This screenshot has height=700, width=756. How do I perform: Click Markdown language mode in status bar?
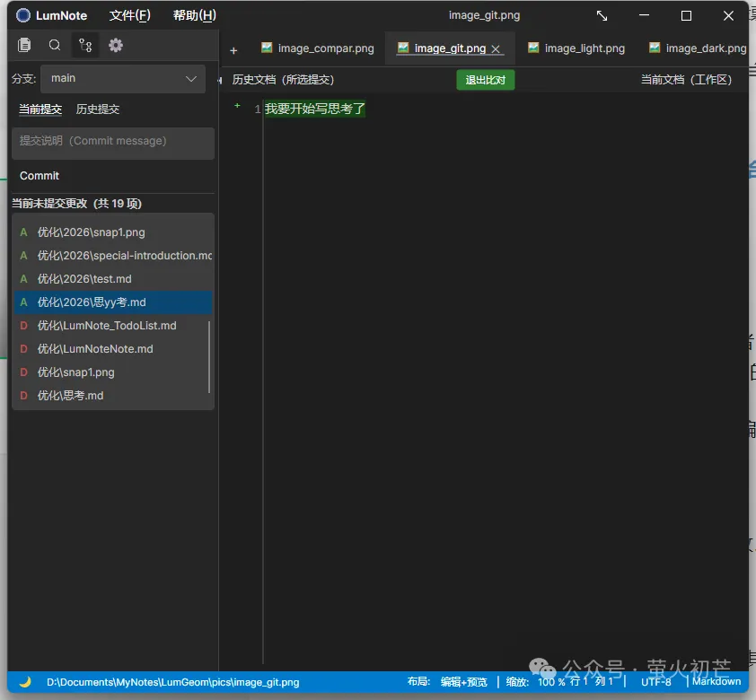[716, 682]
